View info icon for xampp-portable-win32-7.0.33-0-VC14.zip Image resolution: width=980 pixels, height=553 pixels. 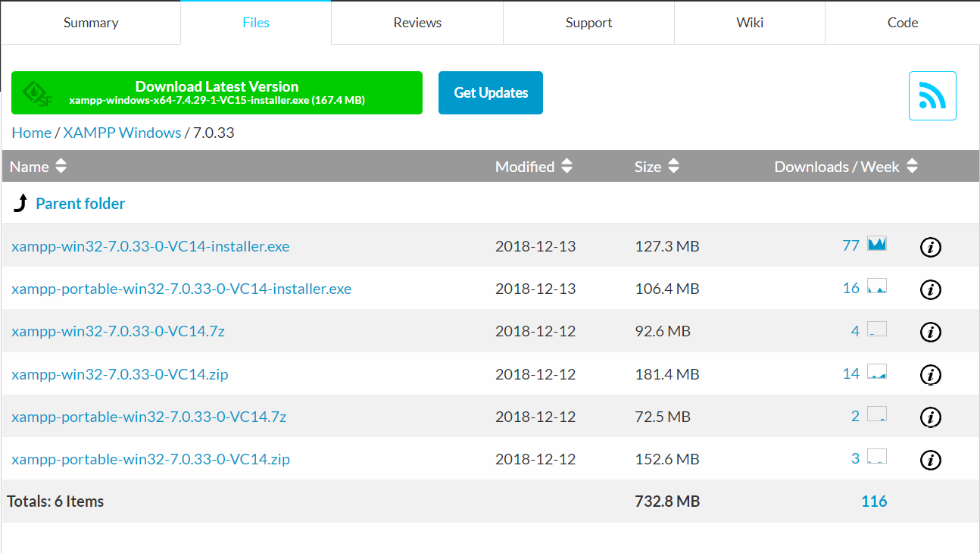(930, 459)
